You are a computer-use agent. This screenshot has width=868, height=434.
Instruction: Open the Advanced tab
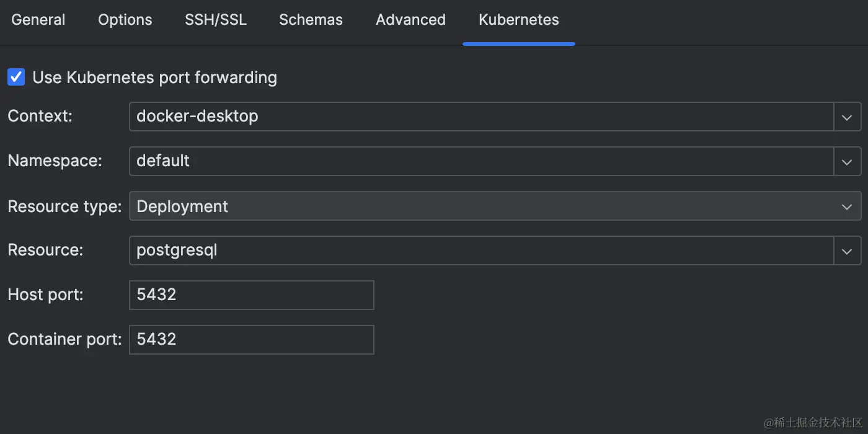(410, 20)
